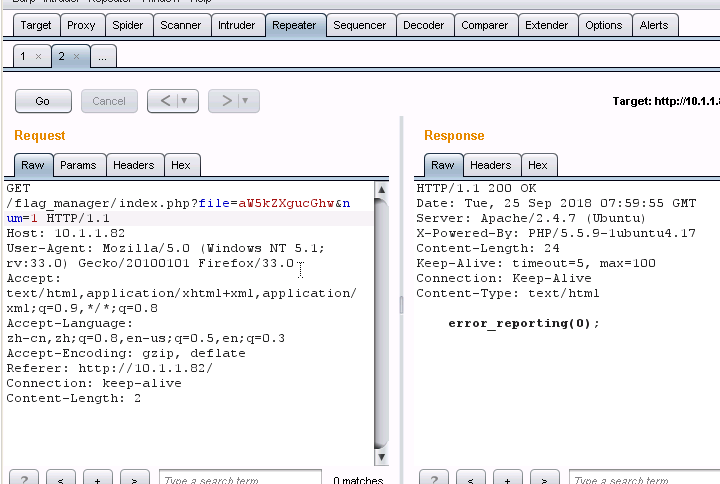Click the response search previous-match button
Viewport: 720px width, 484px height.
click(471, 479)
